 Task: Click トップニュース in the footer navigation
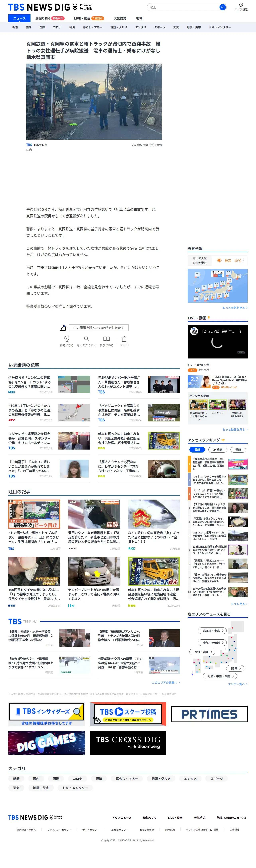coord(122,817)
